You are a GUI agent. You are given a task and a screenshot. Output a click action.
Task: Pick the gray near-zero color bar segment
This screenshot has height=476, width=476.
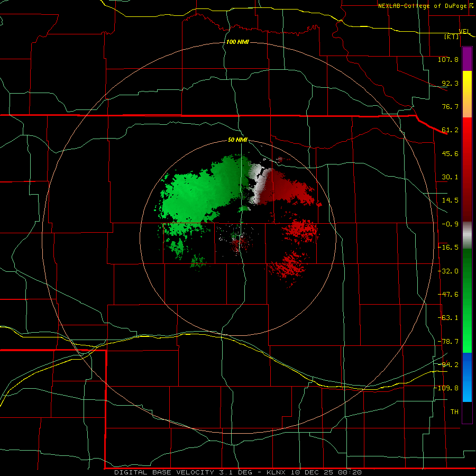[x=467, y=235]
